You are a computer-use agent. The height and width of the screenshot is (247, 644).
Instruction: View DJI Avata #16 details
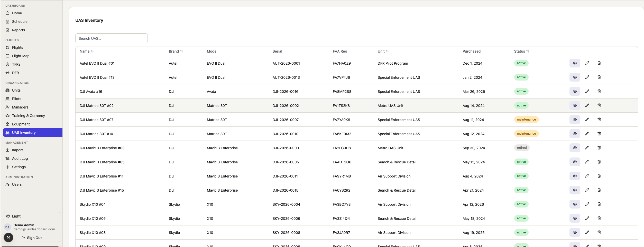[x=575, y=91]
